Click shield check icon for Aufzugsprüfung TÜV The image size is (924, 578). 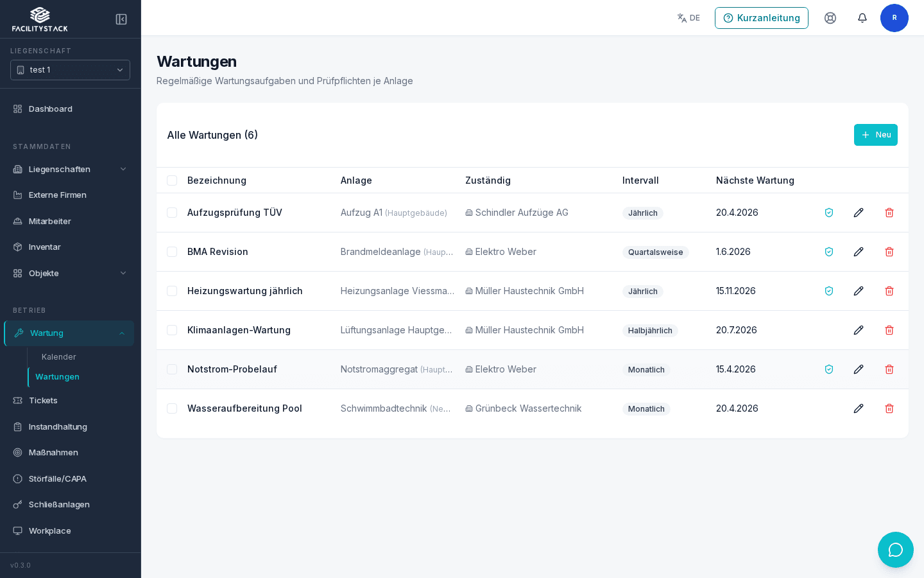pyautogui.click(x=829, y=213)
